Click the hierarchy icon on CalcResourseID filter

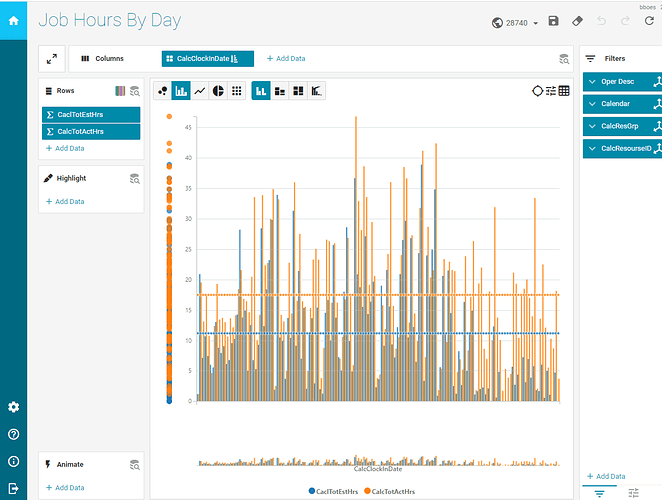657,149
